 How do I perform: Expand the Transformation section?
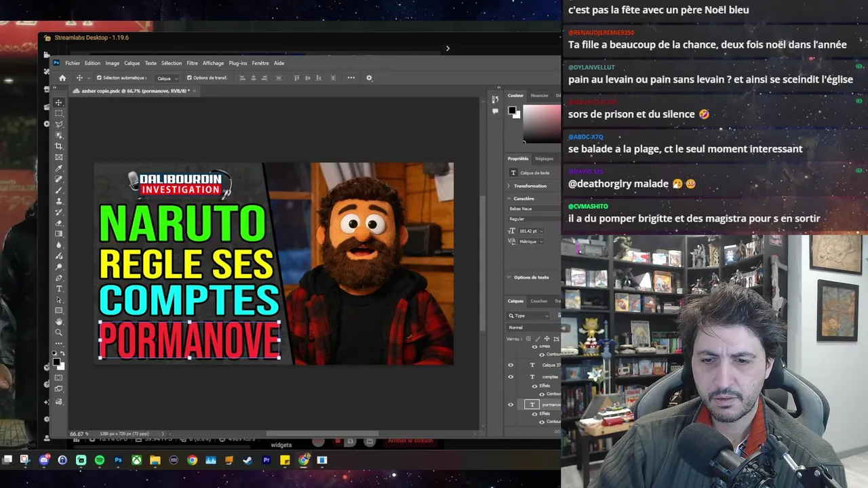coord(510,186)
